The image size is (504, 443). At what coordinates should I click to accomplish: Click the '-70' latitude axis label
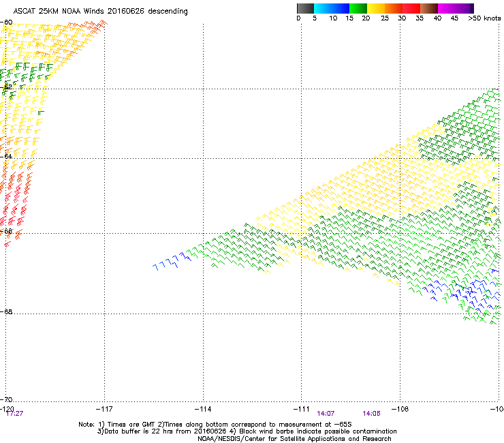(x=6, y=399)
